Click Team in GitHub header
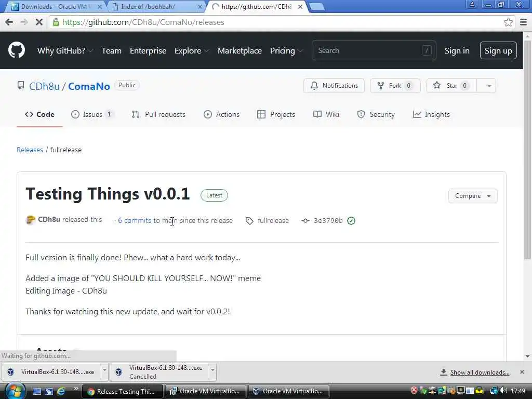 pyautogui.click(x=111, y=50)
